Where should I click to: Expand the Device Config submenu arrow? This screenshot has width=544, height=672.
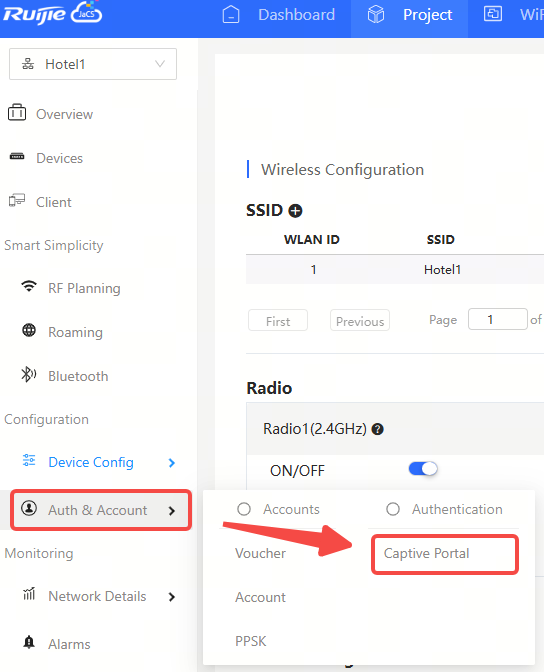172,463
